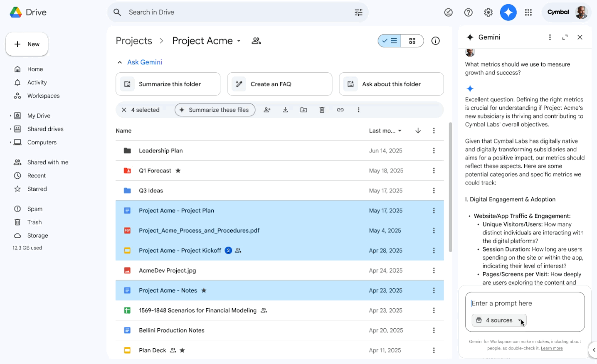Move selected files using the folder icon
Image resolution: width=597 pixels, height=364 pixels.
coord(303,110)
